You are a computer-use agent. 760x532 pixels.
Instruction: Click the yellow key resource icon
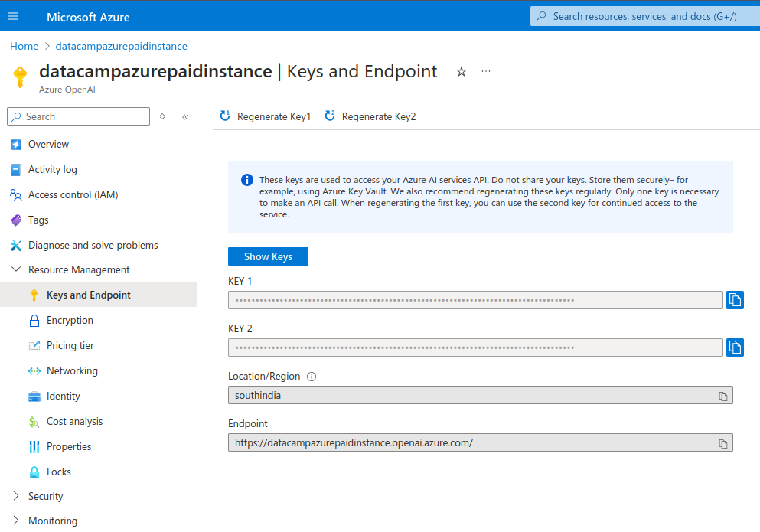21,77
